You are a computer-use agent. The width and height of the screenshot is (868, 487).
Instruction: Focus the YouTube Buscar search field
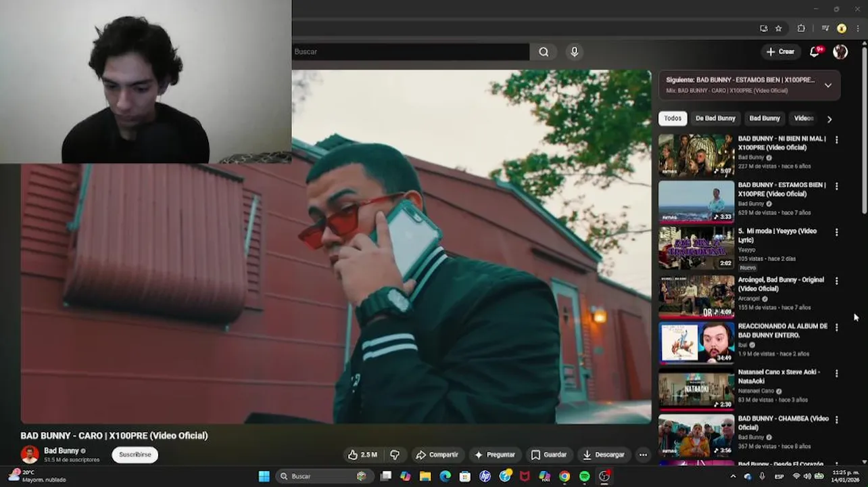tap(410, 52)
